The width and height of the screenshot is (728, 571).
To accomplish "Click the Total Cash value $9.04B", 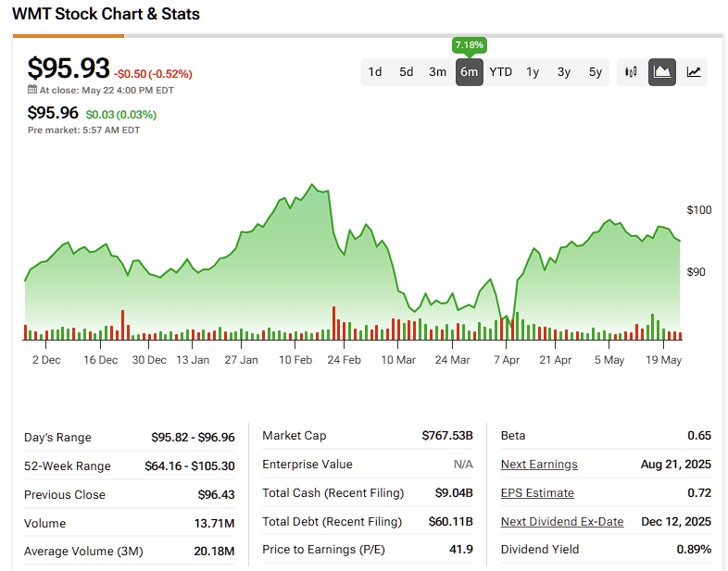I will [454, 492].
